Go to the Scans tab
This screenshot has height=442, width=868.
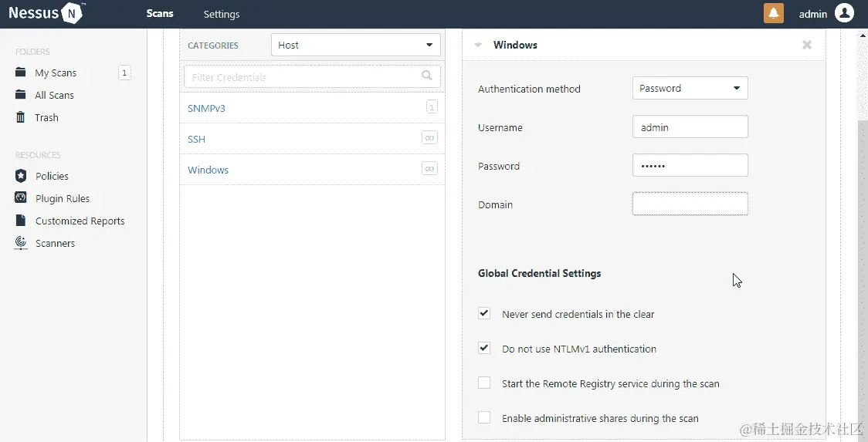coord(160,14)
